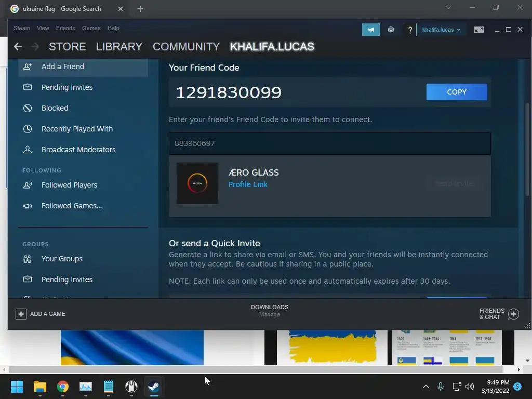Show hidden system tray icons
The height and width of the screenshot is (399, 532).
point(426,387)
